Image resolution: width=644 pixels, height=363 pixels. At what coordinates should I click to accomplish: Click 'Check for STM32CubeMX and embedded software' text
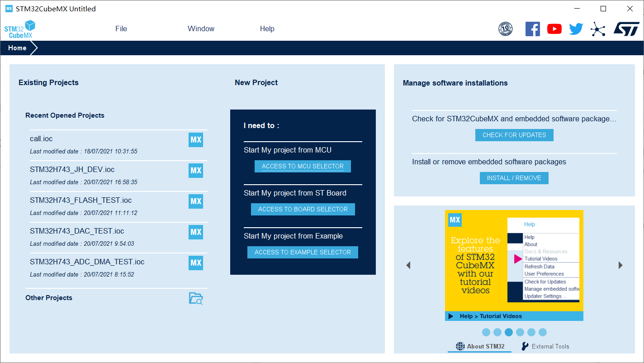coord(514,119)
